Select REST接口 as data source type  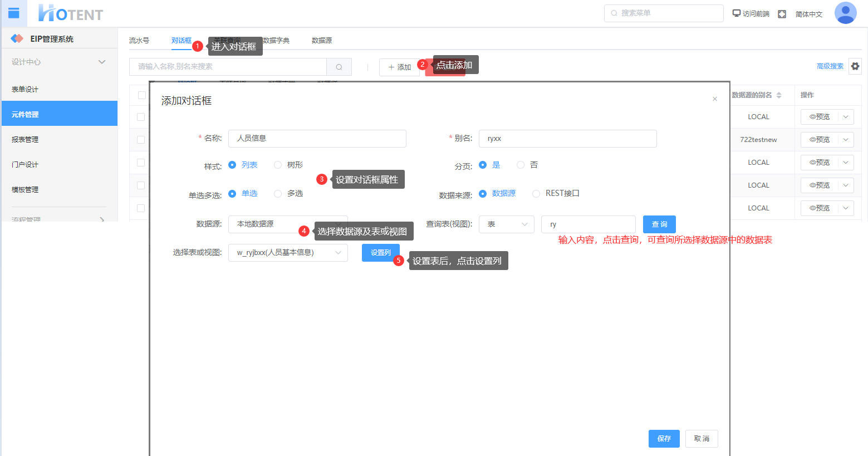(536, 193)
